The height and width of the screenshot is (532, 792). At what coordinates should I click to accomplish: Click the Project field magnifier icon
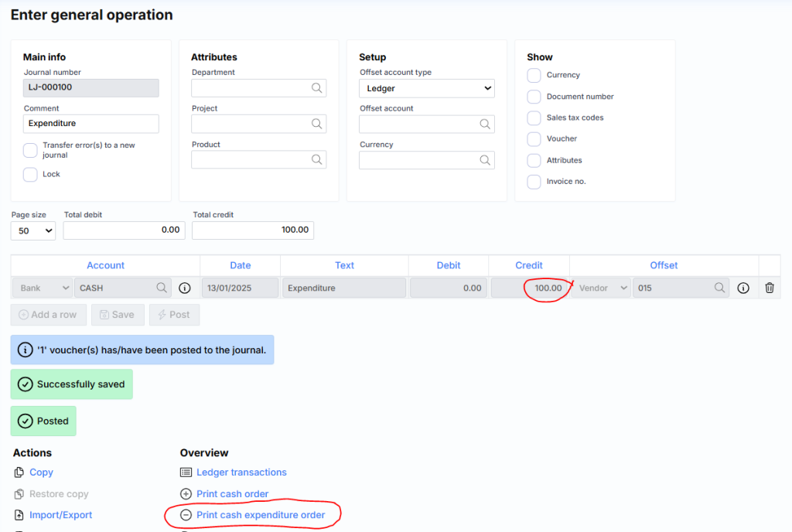(x=316, y=124)
